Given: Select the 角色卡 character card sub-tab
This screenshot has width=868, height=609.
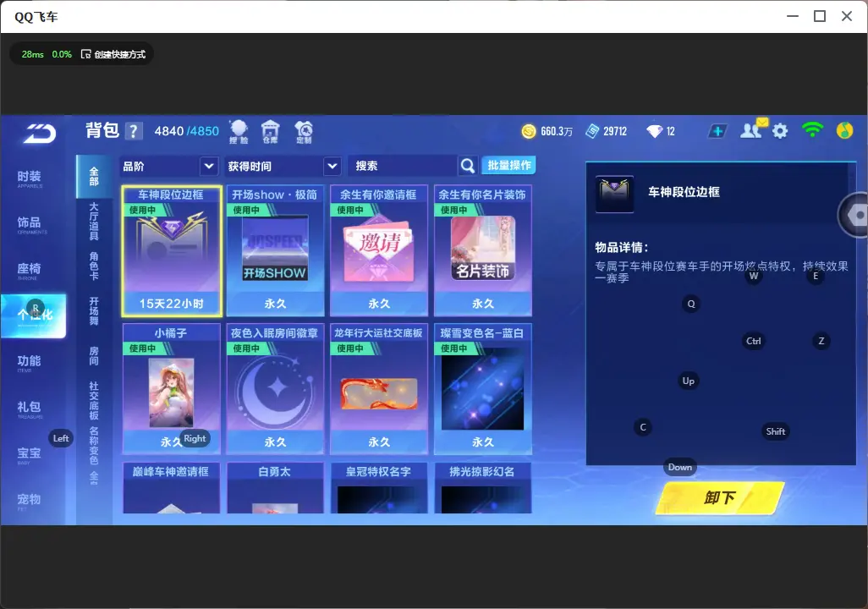Looking at the screenshot, I should click(x=94, y=266).
